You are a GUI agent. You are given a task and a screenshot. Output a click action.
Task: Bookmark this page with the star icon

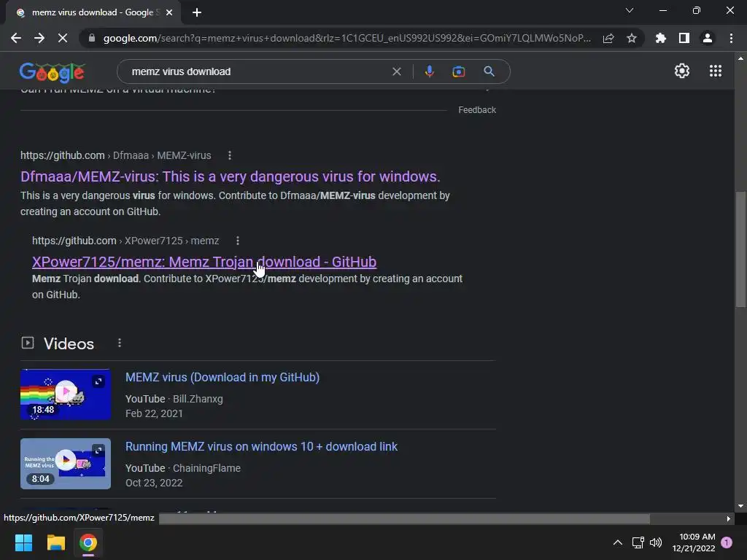tap(632, 38)
